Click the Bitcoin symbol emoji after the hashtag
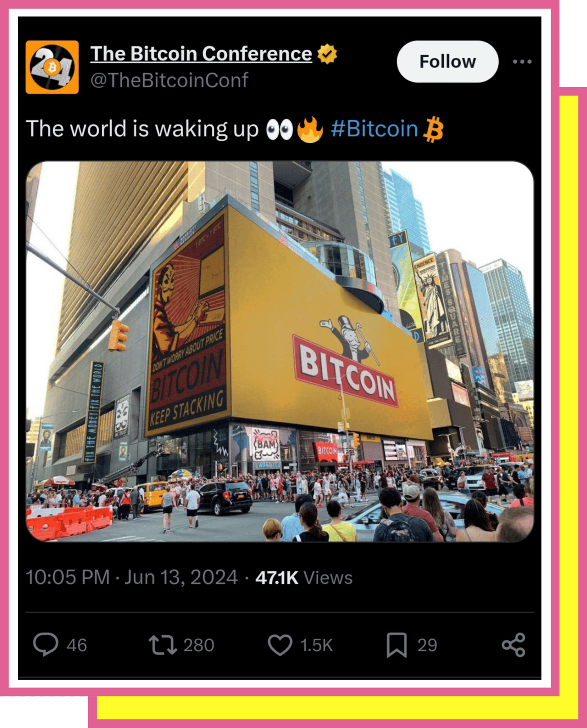The width and height of the screenshot is (587, 728). tap(433, 130)
